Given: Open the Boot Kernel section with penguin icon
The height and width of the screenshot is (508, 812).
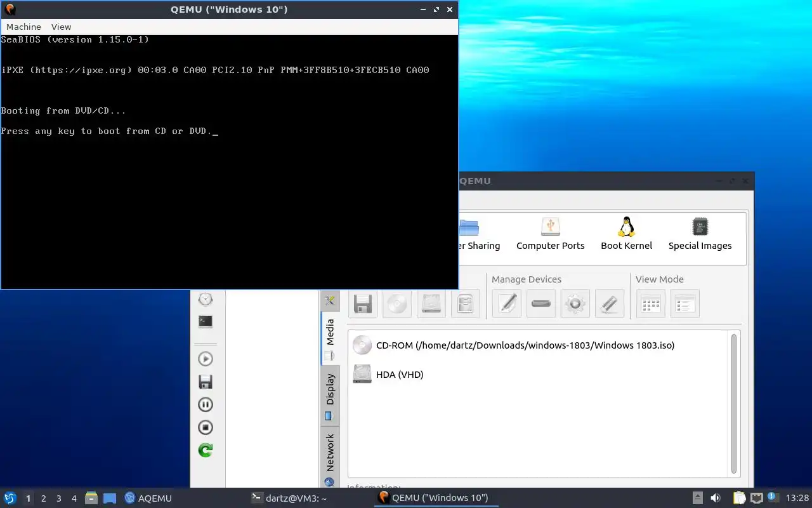Looking at the screenshot, I should (x=626, y=234).
